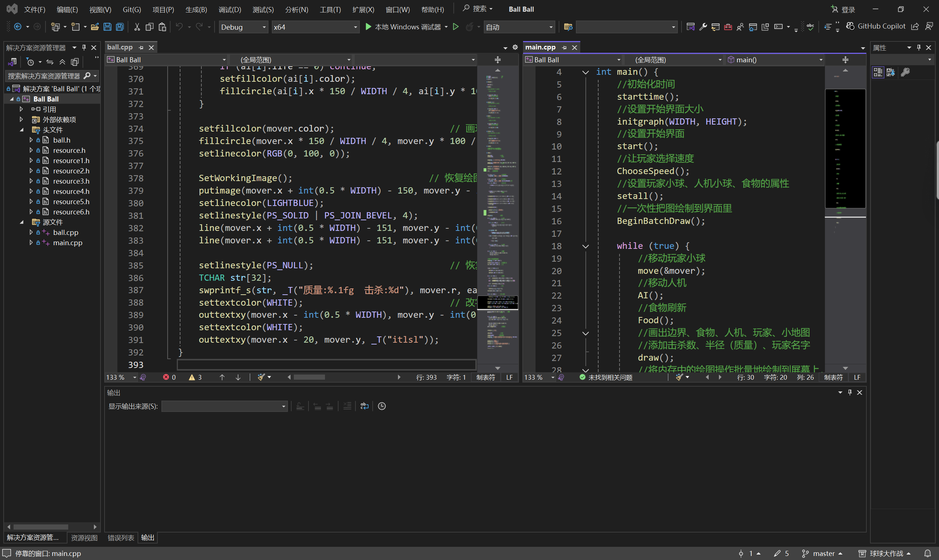Click the clock icon in the Output panel
Image resolution: width=939 pixels, height=560 pixels.
(x=382, y=406)
